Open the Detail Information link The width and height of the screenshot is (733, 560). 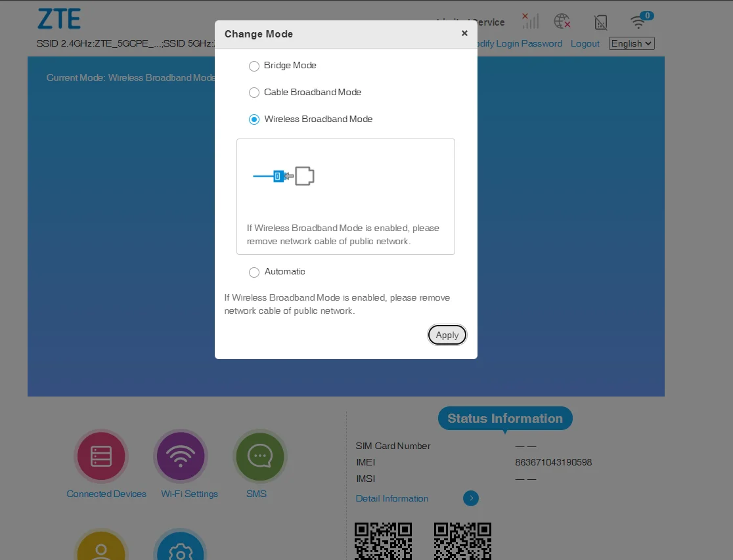tap(391, 498)
